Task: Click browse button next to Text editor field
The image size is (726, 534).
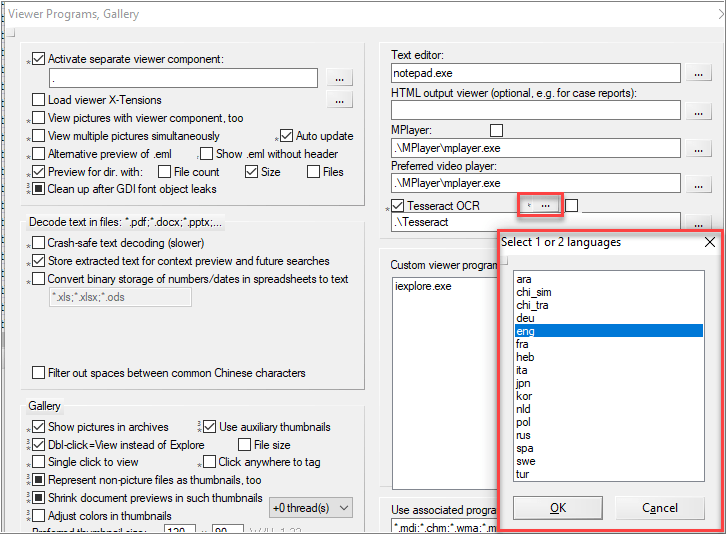Action: point(696,73)
